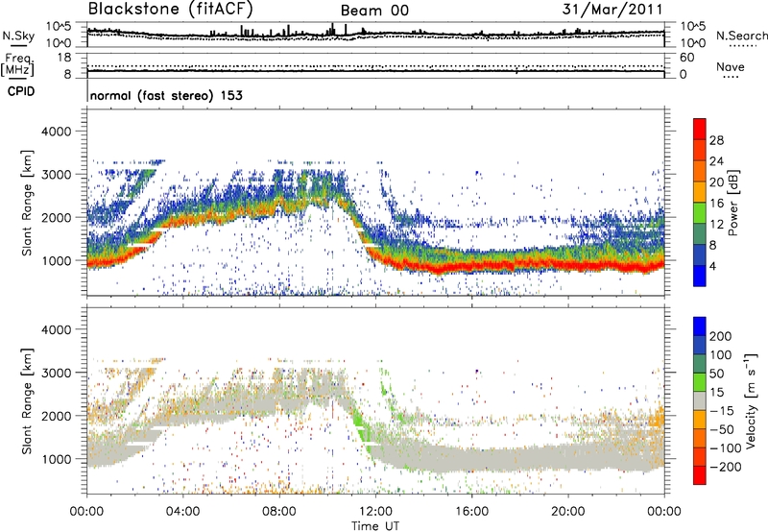Click the 'Blackstone (fitACF)' title text
The image size is (768, 532).
[171, 10]
